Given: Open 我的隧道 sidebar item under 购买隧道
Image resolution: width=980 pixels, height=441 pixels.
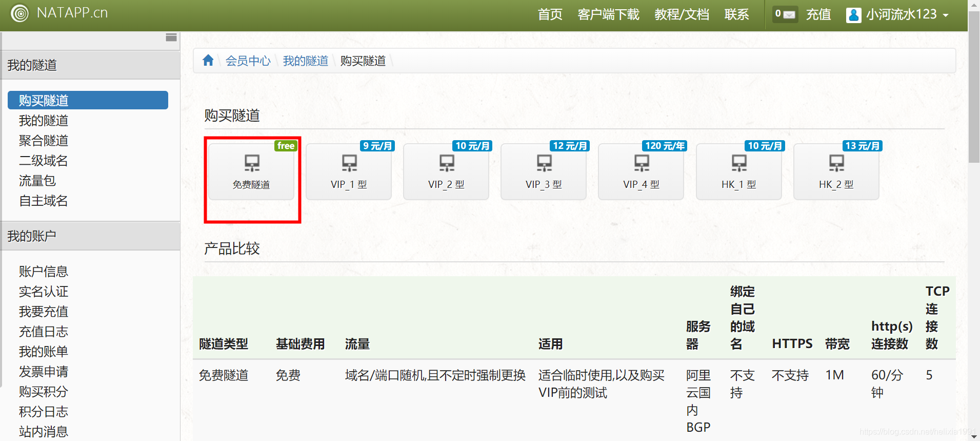Looking at the screenshot, I should [44, 121].
